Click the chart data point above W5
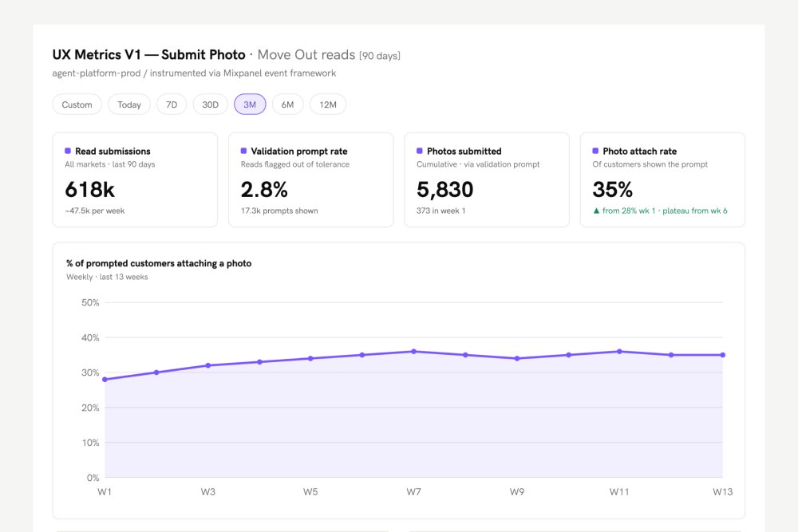The width and height of the screenshot is (798, 532). coord(311,359)
